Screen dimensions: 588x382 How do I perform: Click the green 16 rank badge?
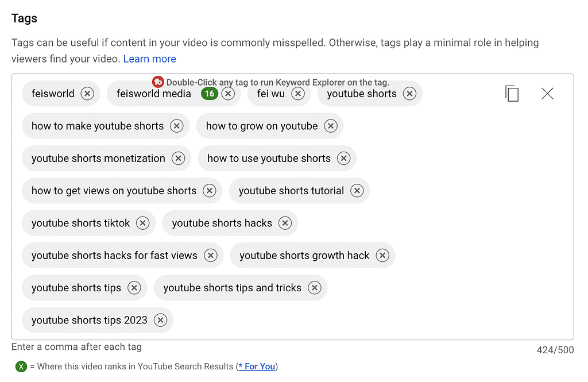[210, 93]
